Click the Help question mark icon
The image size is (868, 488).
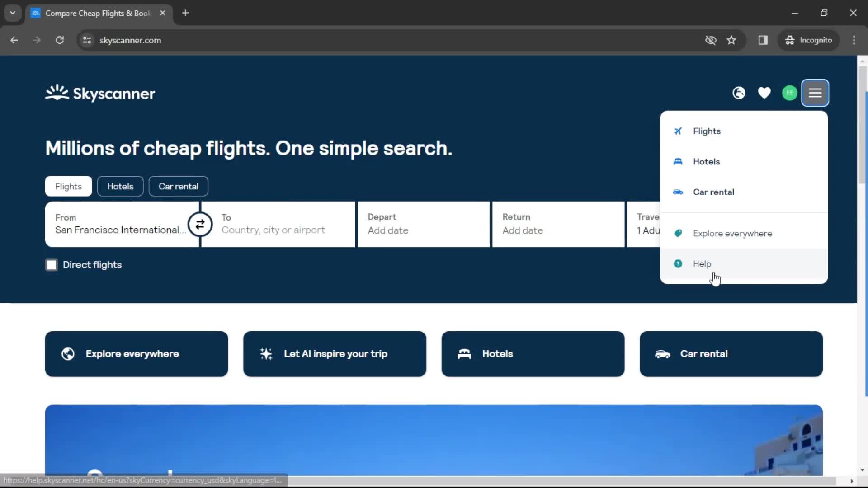678,263
